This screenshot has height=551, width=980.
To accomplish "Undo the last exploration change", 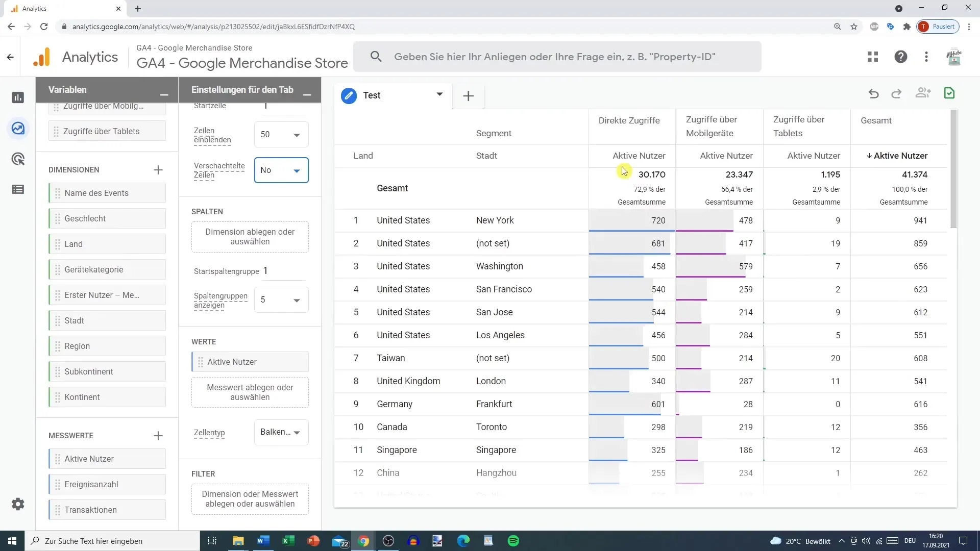I will point(873,93).
